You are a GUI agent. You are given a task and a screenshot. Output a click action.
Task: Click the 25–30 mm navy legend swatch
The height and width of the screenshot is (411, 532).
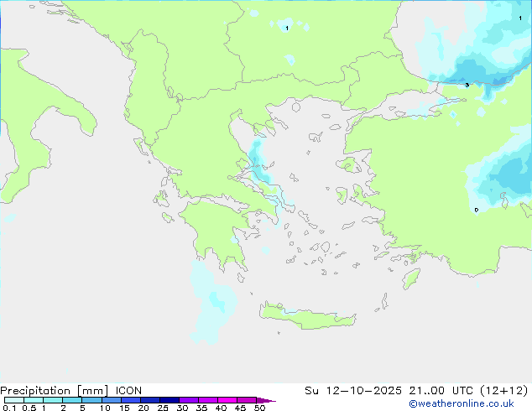click(170, 400)
